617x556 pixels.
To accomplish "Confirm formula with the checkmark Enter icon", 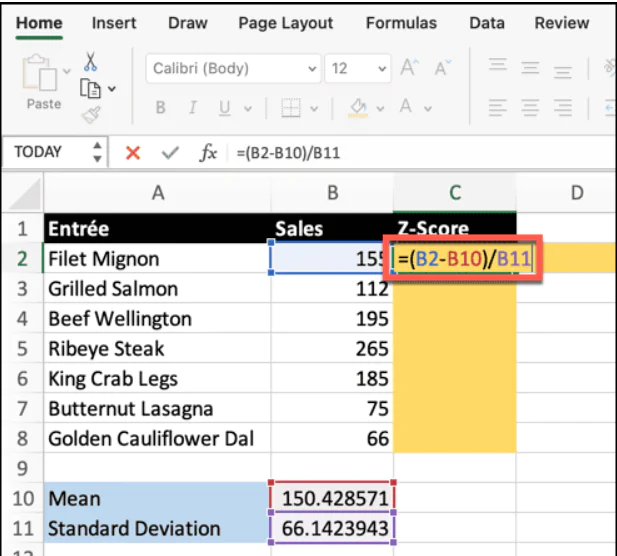I will 170,153.
